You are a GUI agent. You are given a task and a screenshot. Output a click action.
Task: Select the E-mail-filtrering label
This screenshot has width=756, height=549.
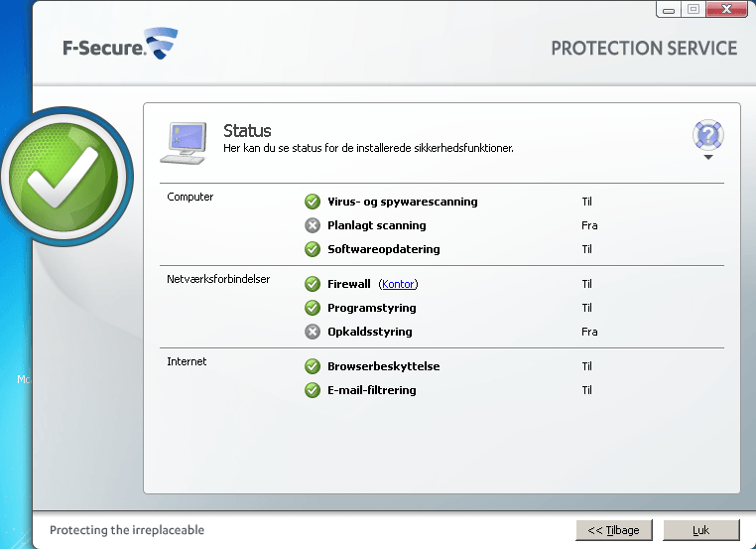tap(372, 390)
